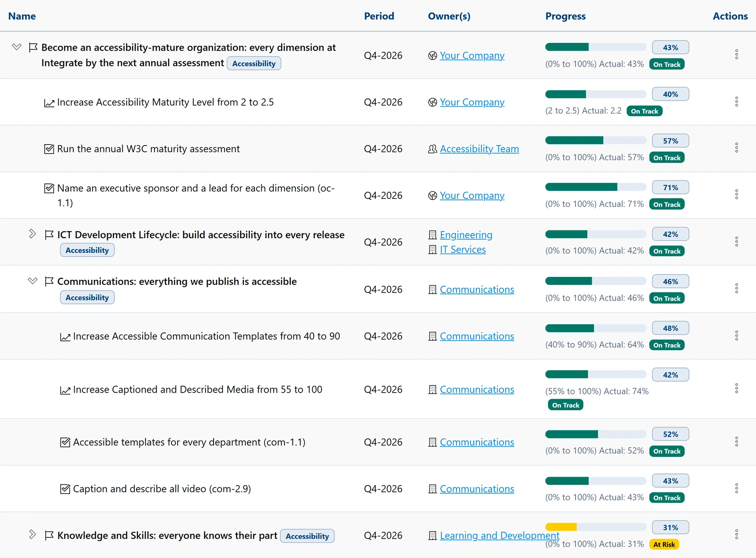756x558 pixels.
Task: Click checkbox icon for Accessible templates for every department
Action: (x=65, y=442)
